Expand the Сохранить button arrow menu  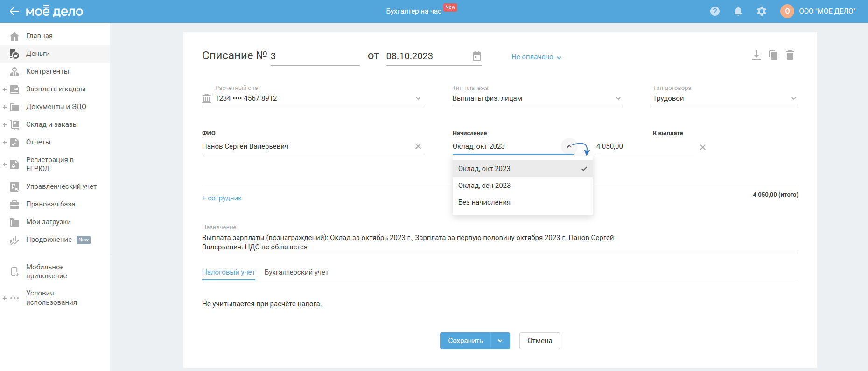500,341
